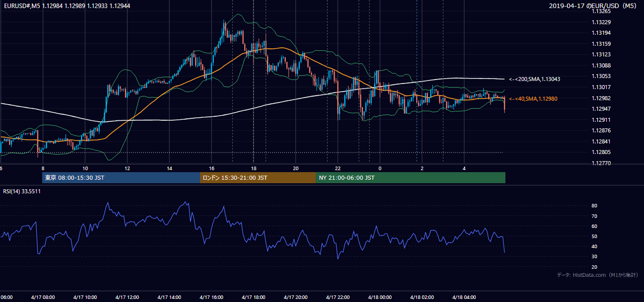Image resolution: width=644 pixels, height=302 pixels.
Task: Click the 4/17 14:00 date axis label
Action: pyautogui.click(x=169, y=297)
